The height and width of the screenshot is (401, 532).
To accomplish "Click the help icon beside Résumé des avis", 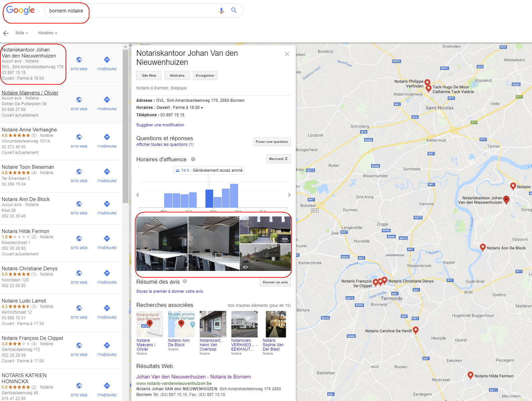I will tap(185, 281).
